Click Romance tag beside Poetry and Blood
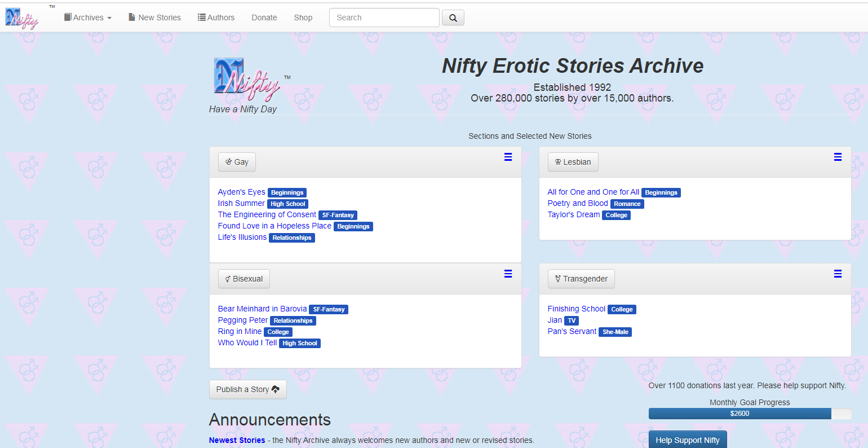This screenshot has height=448, width=868. tap(627, 204)
